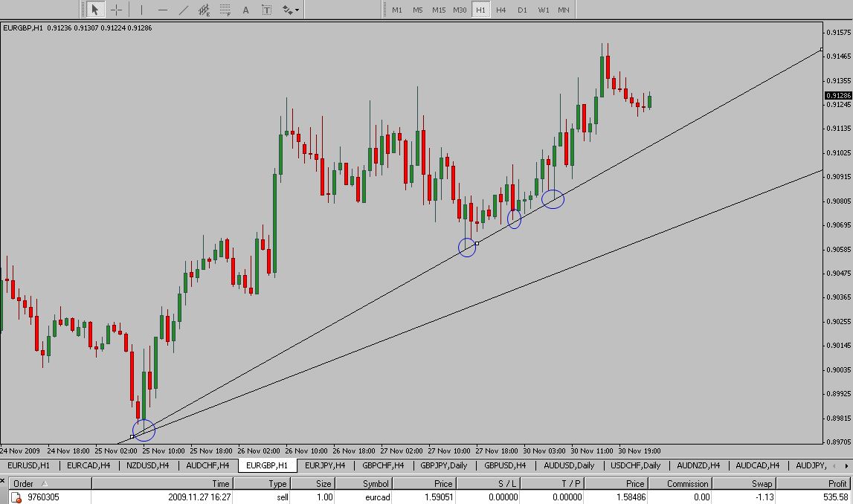Select the equidistant channel tool

[205, 10]
